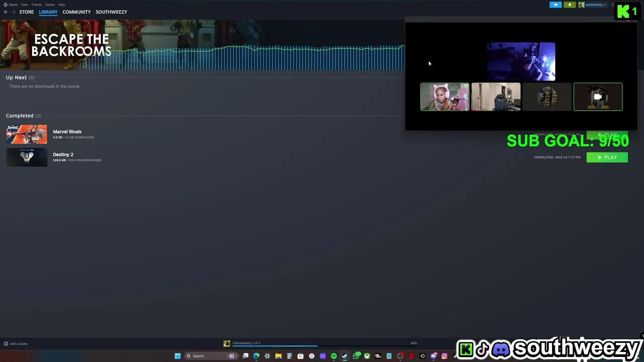Open the Help menu
The height and width of the screenshot is (362, 644).
click(x=61, y=5)
